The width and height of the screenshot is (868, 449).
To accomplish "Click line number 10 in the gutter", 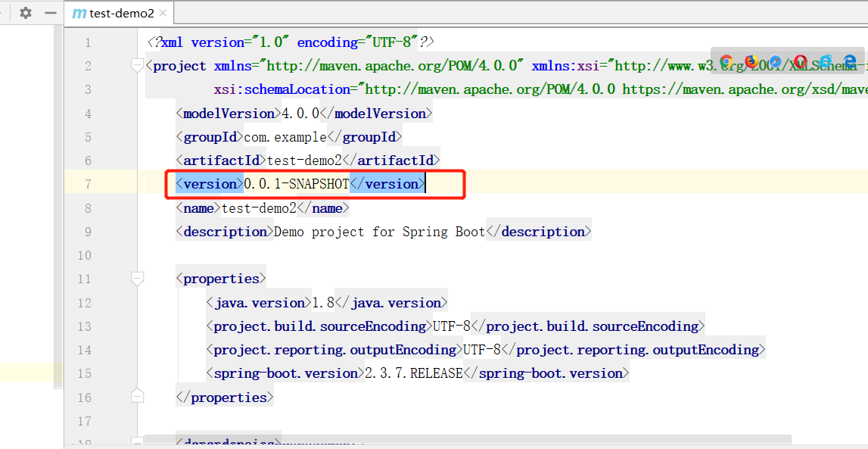I will 85,255.
